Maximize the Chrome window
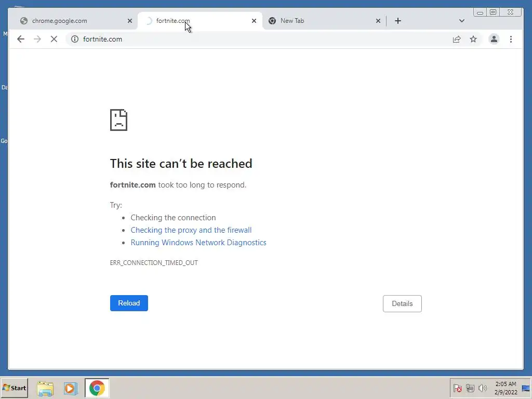The image size is (532, 399). (x=493, y=12)
